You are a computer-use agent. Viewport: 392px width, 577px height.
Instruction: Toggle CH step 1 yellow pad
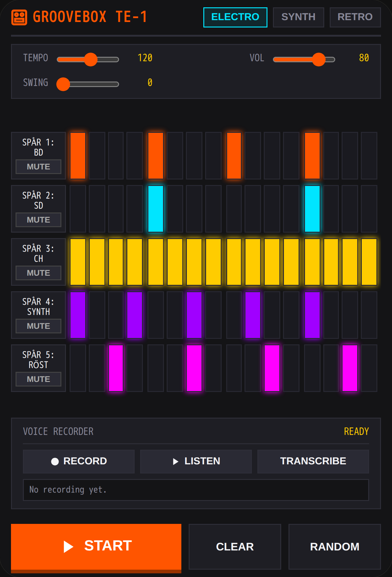tap(78, 262)
